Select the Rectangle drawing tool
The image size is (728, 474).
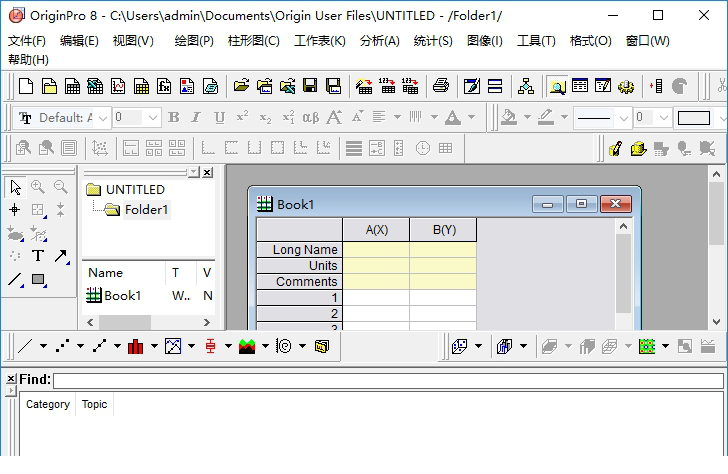38,279
